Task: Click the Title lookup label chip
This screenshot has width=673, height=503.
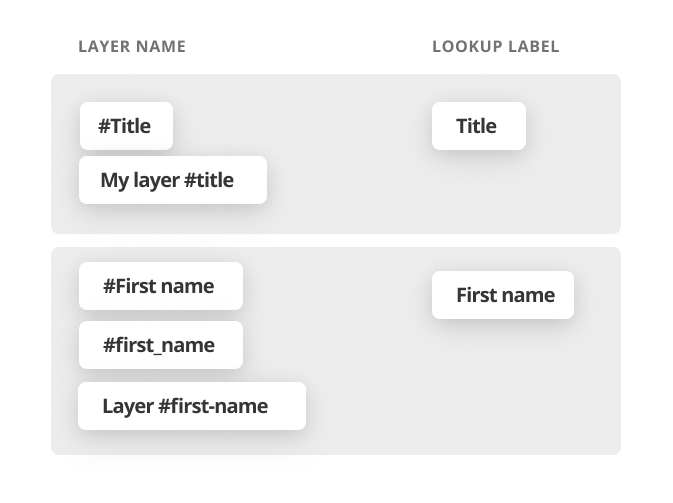Action: point(478,126)
